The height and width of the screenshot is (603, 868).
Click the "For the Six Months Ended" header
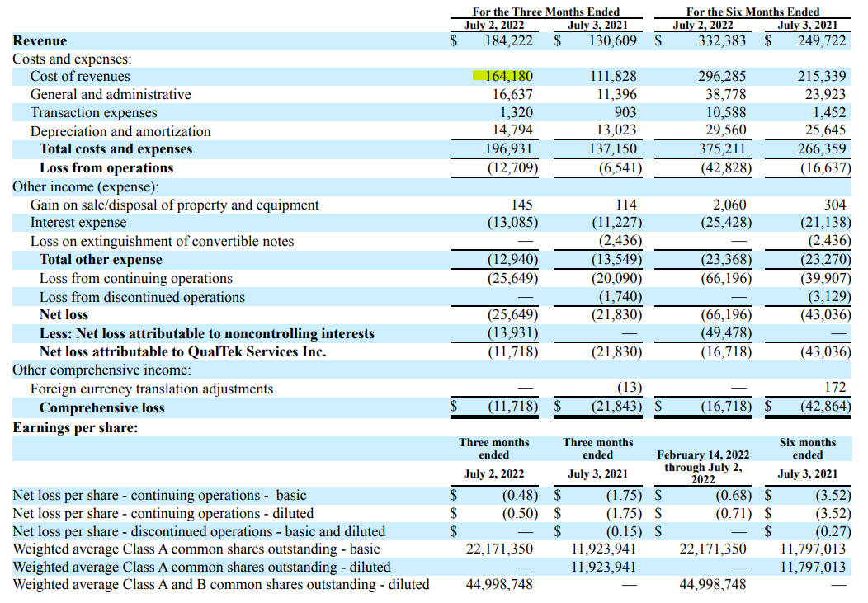tap(752, 12)
